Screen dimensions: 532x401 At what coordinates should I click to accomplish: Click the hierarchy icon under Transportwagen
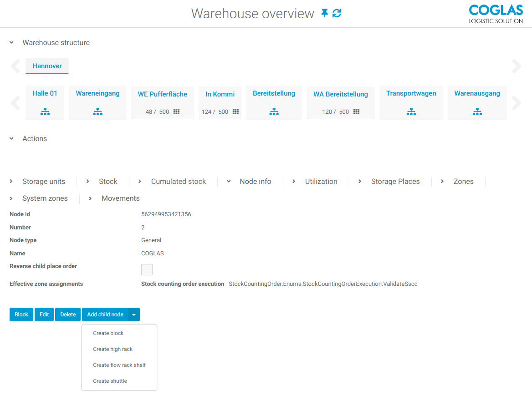[x=411, y=112]
